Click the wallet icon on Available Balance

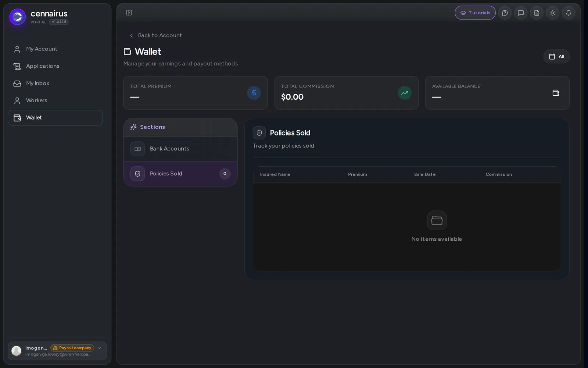(x=556, y=93)
